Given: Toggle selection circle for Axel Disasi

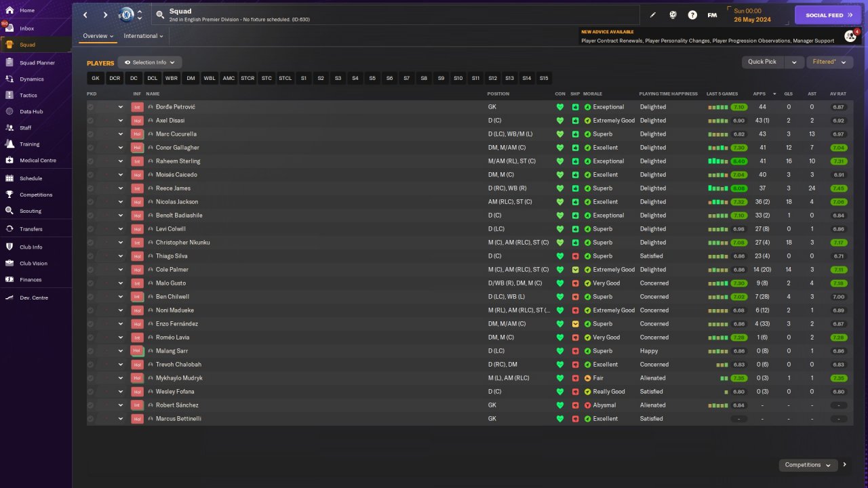Looking at the screenshot, I should tap(91, 121).
